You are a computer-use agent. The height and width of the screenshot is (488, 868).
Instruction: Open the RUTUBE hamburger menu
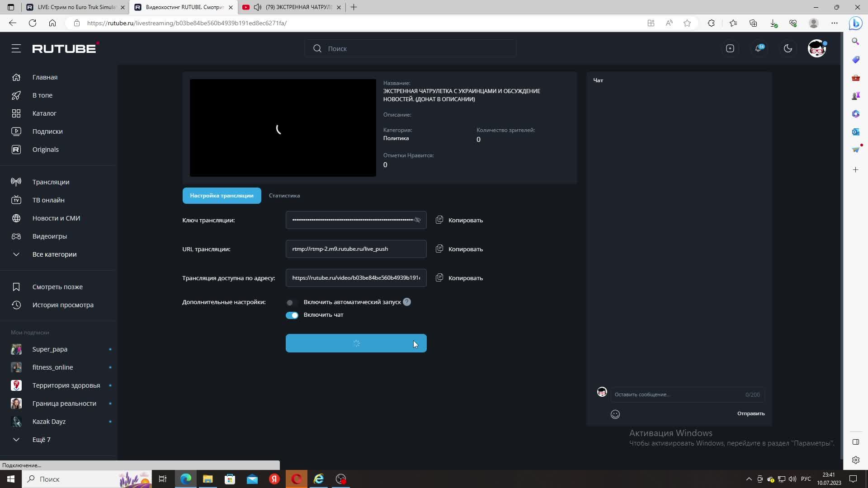[16, 48]
